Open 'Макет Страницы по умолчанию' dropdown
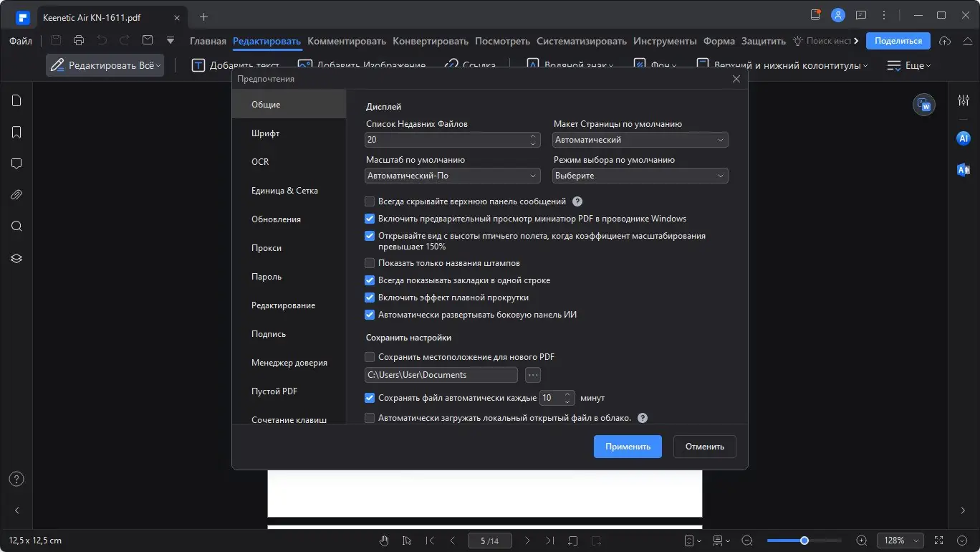The height and width of the screenshot is (552, 980). 640,140
